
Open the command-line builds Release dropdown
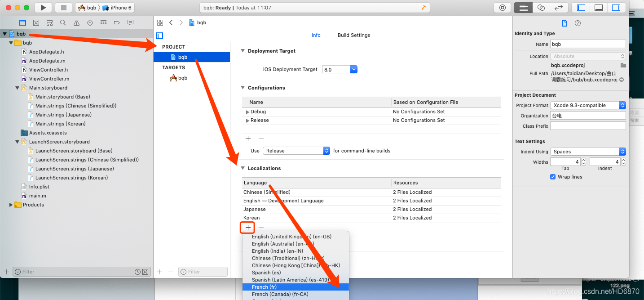(x=296, y=151)
